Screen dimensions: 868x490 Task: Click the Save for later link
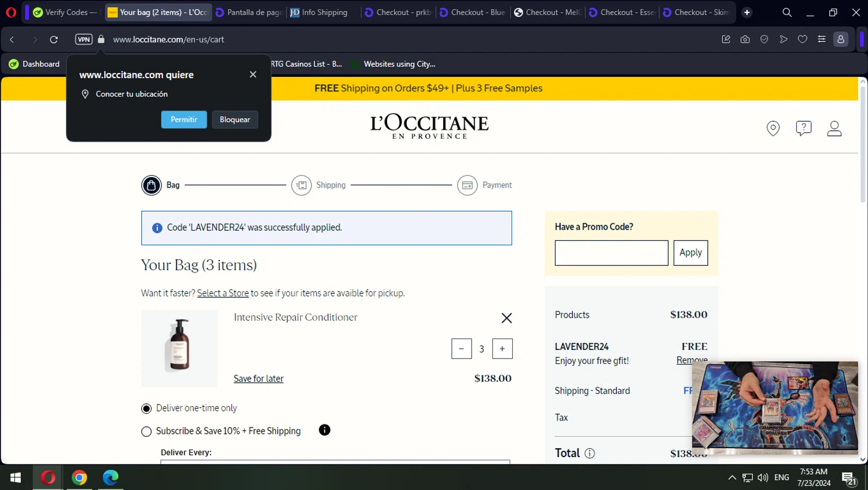pyautogui.click(x=259, y=378)
